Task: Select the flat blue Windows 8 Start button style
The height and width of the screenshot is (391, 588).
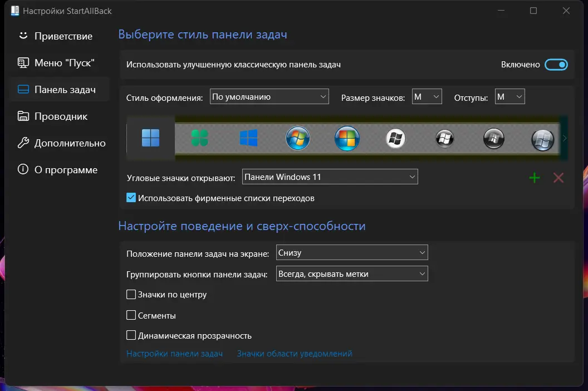Action: [x=248, y=137]
